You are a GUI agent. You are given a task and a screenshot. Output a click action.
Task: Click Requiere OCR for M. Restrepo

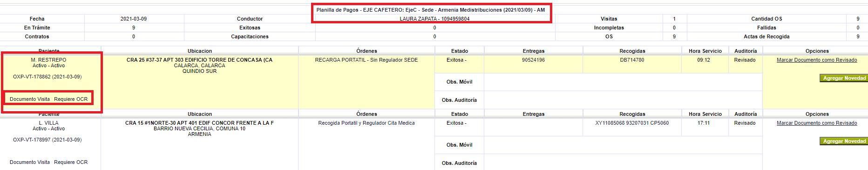click(71, 99)
